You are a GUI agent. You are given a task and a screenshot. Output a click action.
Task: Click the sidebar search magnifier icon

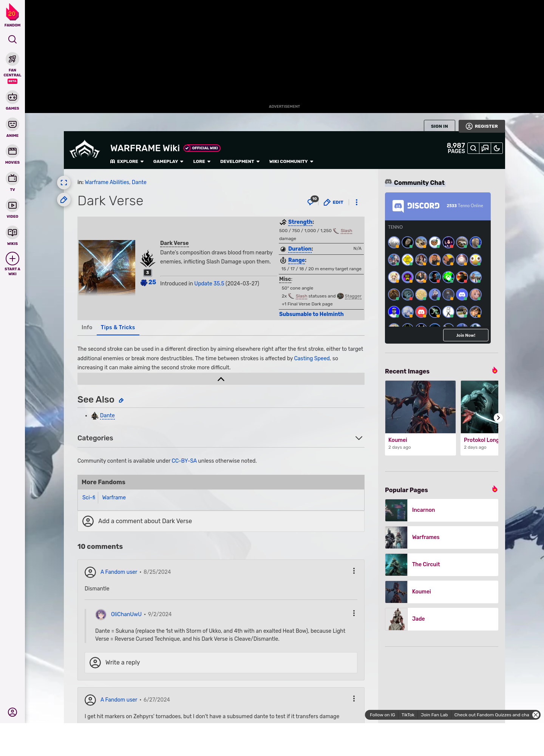pos(12,39)
